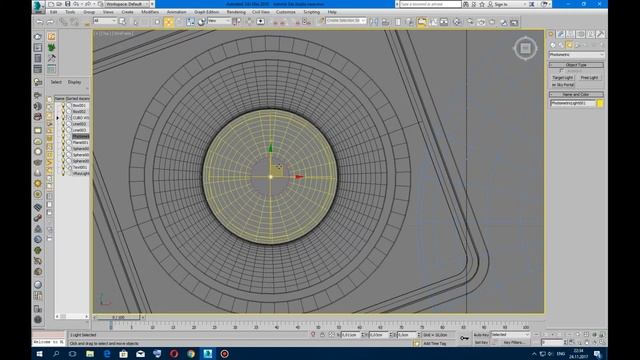Open the Graph Editors menu
The height and width of the screenshot is (360, 640).
point(207,12)
